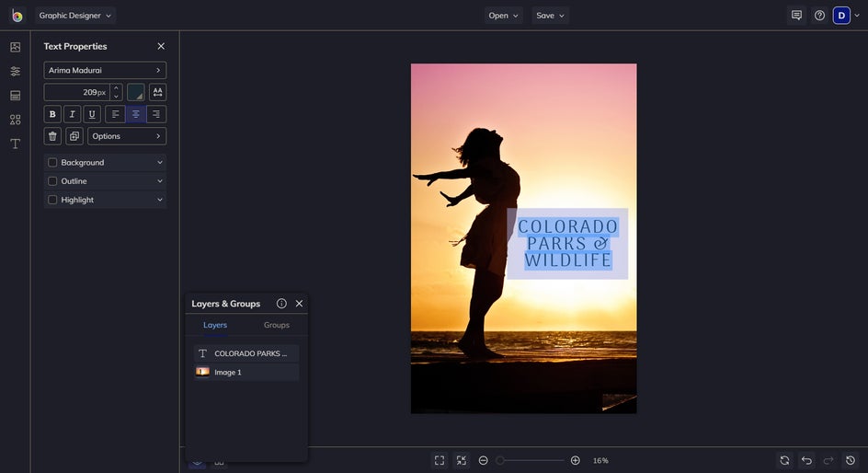Open the text color swatch
Viewport: 868px width, 473px height.
[136, 92]
